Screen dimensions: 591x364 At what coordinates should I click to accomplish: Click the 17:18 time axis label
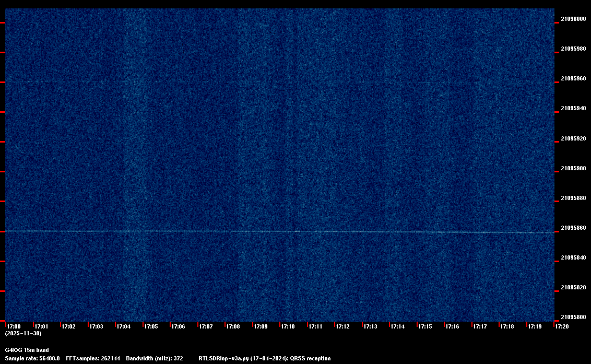pos(507,326)
